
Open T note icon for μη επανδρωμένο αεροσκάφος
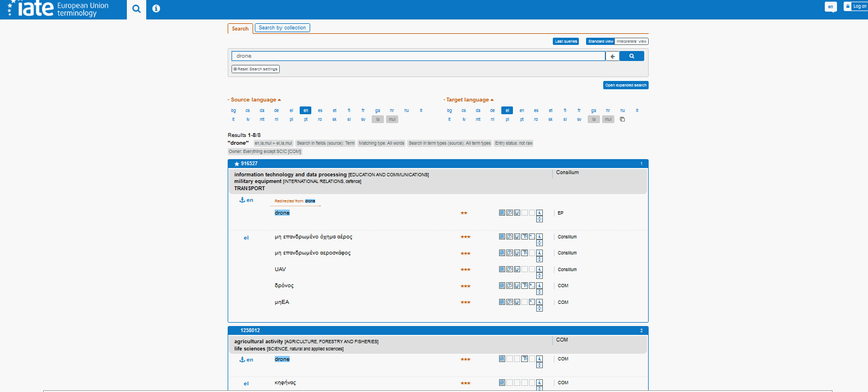point(525,253)
